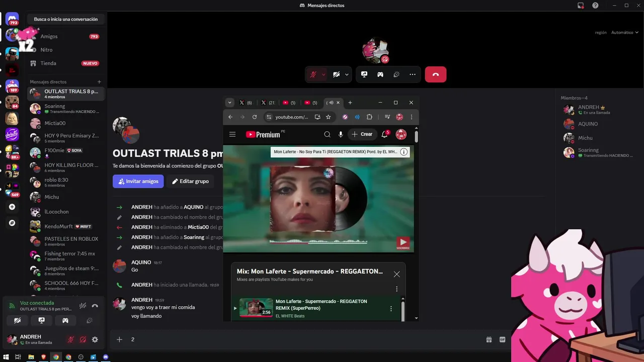The width and height of the screenshot is (644, 362).
Task: Click Editar grupo button
Action: click(191, 182)
